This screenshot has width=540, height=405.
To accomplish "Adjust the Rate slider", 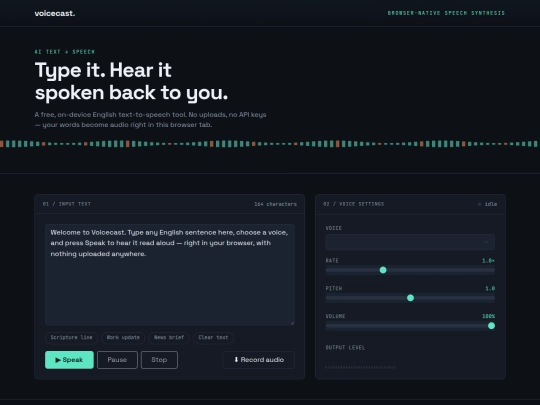I will click(x=410, y=270).
